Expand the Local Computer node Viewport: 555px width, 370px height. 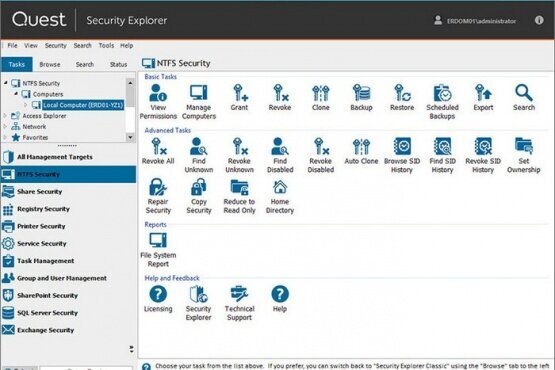(x=25, y=105)
